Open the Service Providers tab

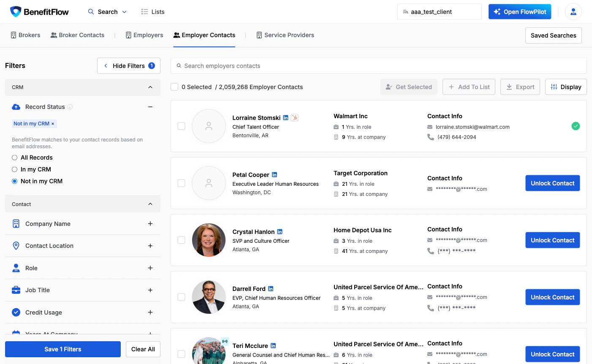click(x=285, y=35)
